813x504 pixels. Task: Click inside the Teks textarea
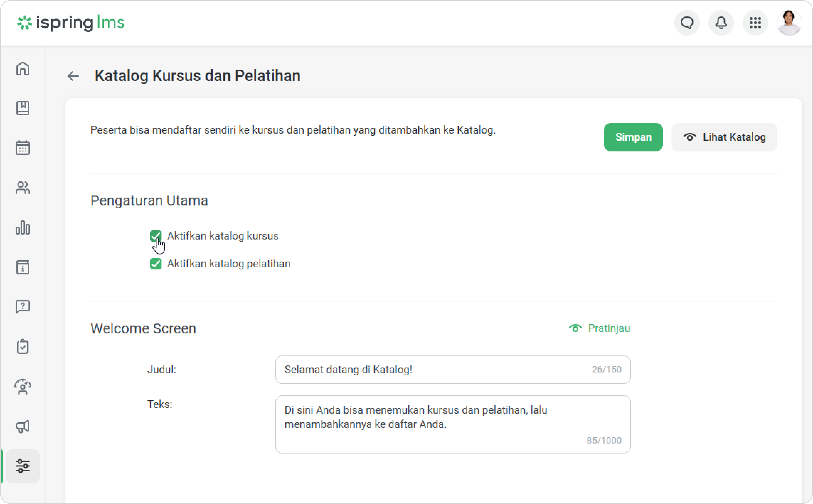click(452, 424)
